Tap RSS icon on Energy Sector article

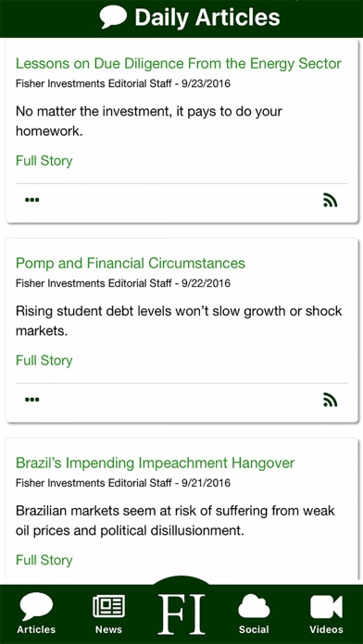point(330,200)
